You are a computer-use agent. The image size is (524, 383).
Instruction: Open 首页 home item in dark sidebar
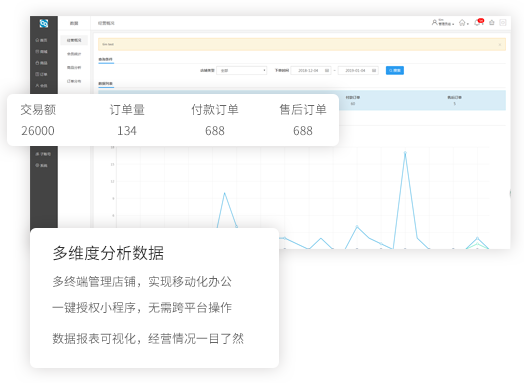(x=41, y=40)
